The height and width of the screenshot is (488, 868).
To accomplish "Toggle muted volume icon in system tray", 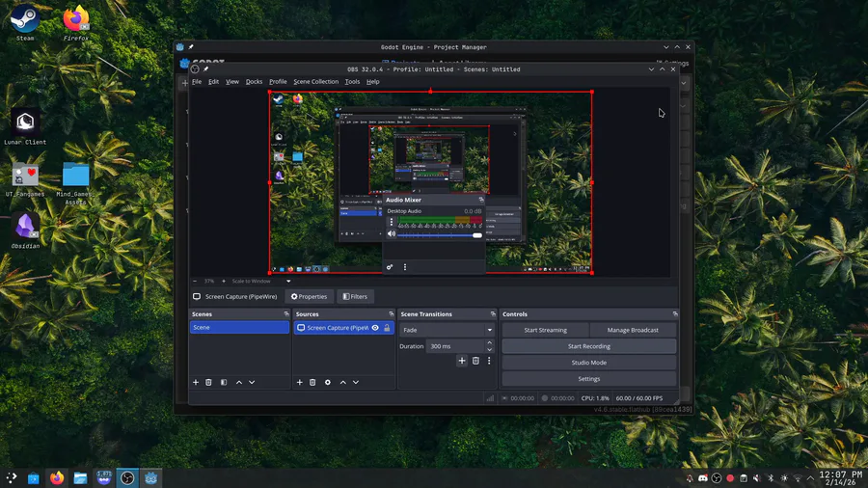I will [757, 478].
